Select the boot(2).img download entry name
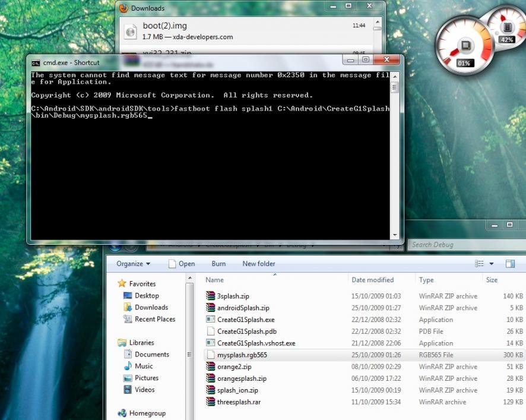Viewport: 526px width, 420px height. tap(164, 26)
